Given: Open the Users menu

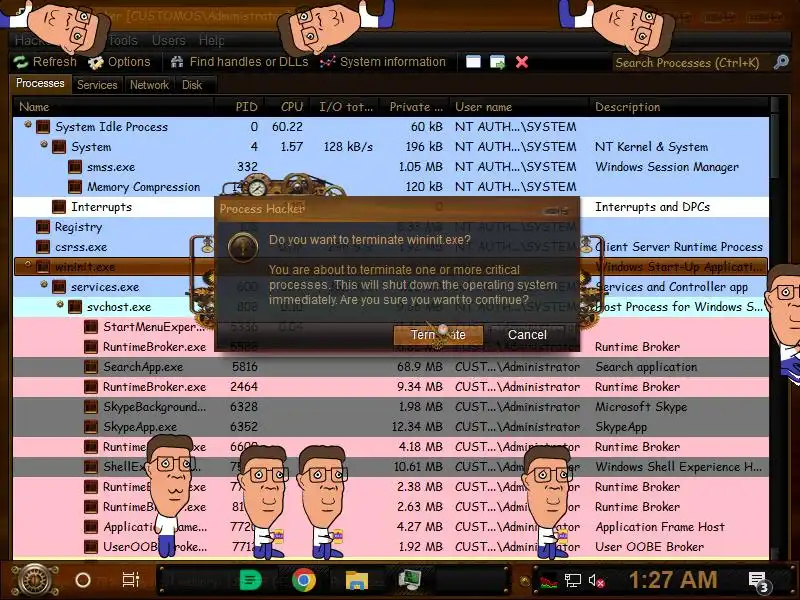Looking at the screenshot, I should tap(168, 40).
